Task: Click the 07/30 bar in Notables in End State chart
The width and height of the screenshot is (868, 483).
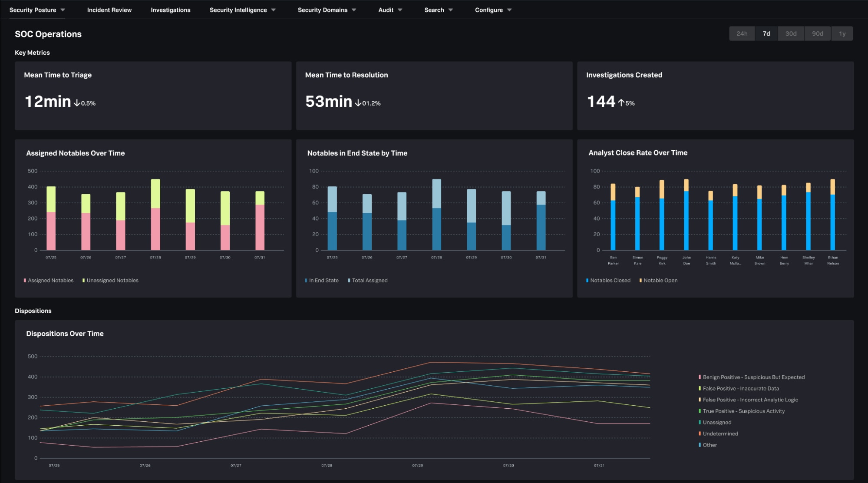Action: click(x=506, y=221)
